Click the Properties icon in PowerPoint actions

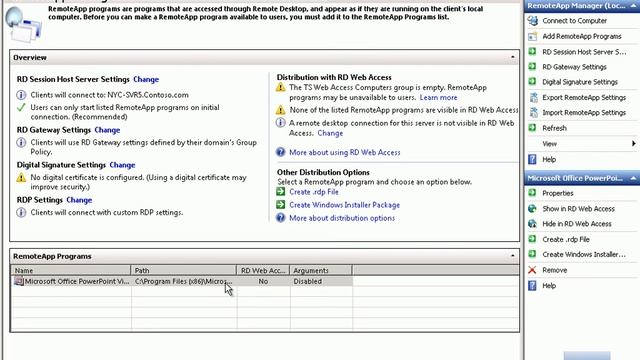pyautogui.click(x=532, y=193)
